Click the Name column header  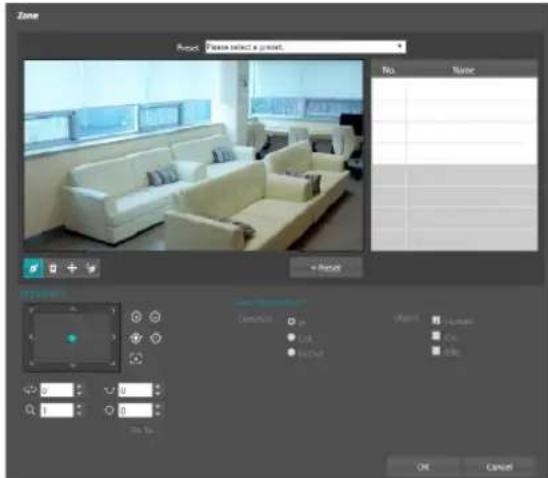point(463,70)
